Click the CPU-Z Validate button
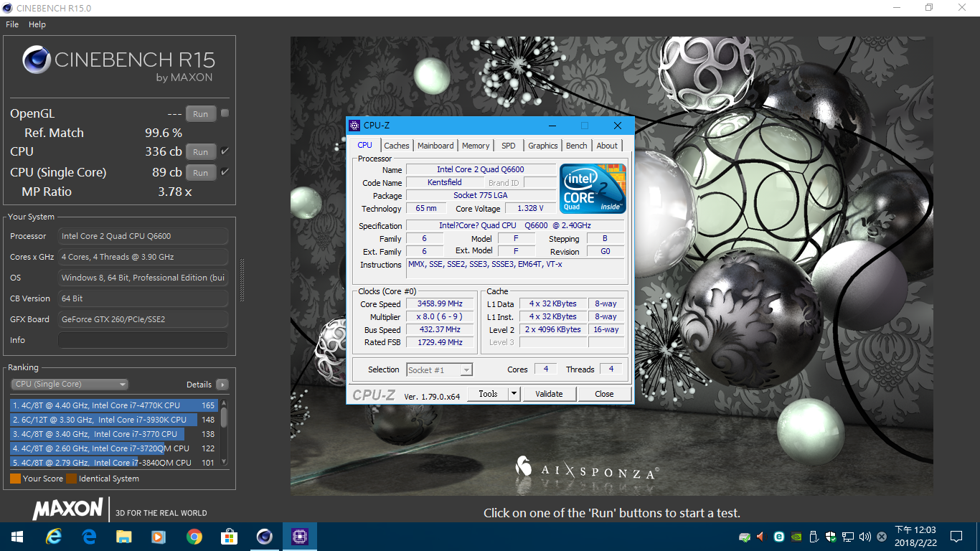 click(549, 394)
